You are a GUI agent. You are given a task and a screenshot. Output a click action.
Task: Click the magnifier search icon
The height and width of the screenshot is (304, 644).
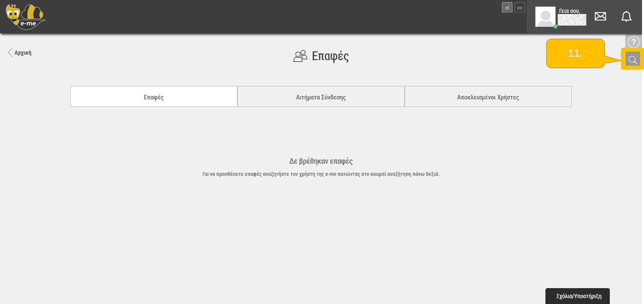(x=632, y=59)
